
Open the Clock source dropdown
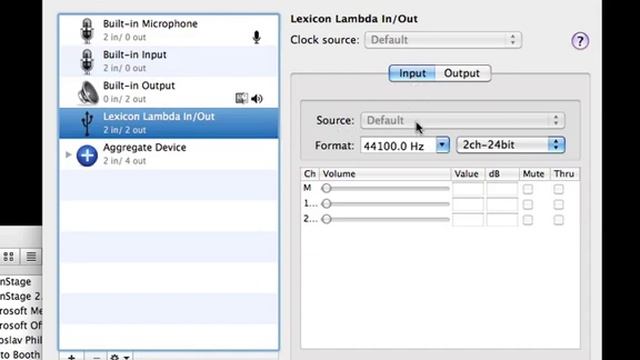click(443, 40)
